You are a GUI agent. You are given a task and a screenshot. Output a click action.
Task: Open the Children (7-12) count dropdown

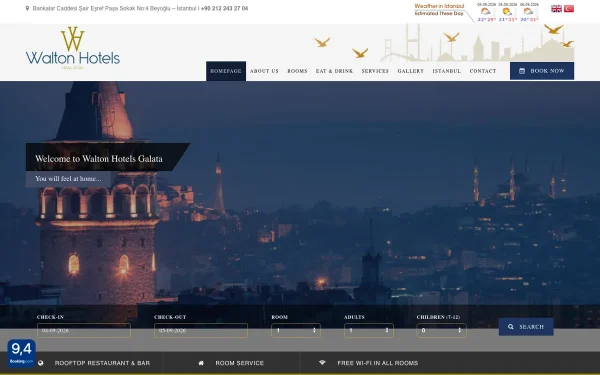coord(441,330)
